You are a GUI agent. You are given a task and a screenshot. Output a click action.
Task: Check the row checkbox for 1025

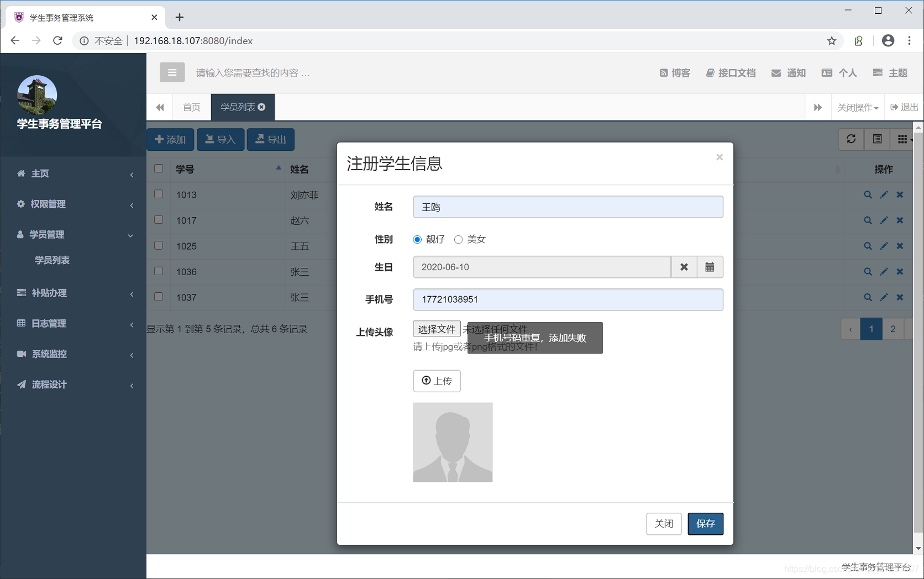[x=159, y=245]
